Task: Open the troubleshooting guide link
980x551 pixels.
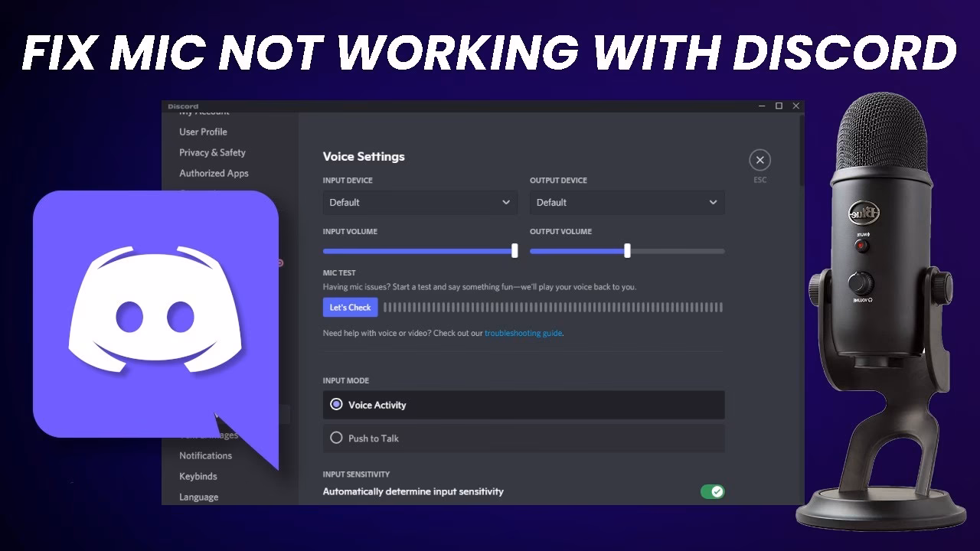Action: (524, 333)
